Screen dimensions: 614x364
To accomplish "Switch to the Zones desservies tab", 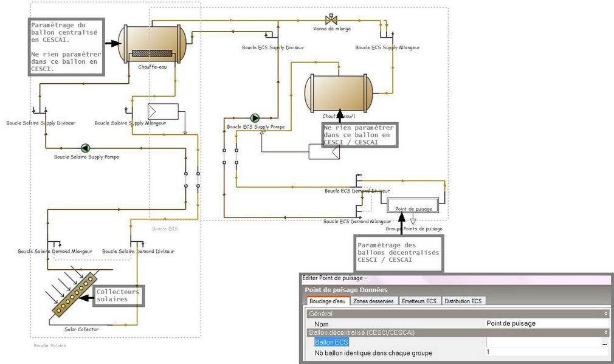I will click(373, 301).
